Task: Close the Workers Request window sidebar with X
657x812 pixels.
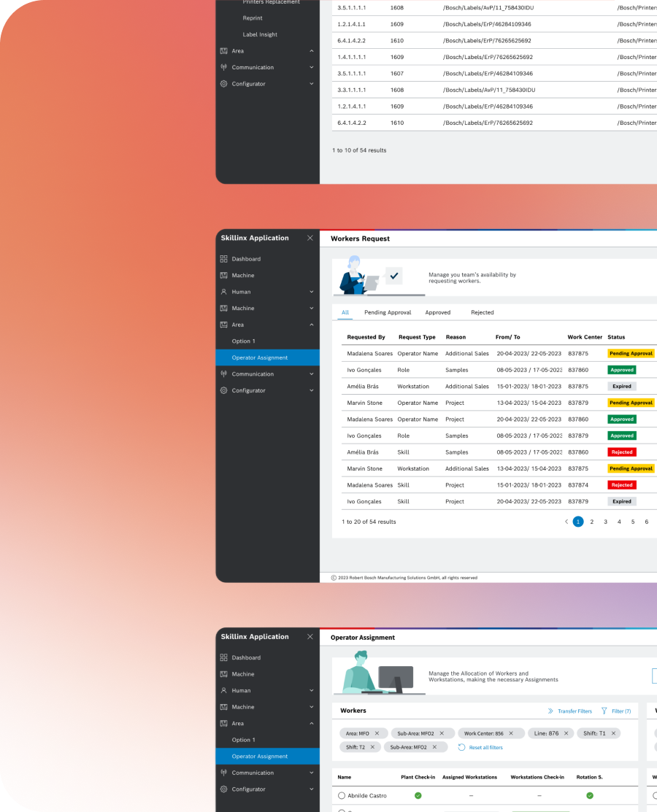Action: 310,239
